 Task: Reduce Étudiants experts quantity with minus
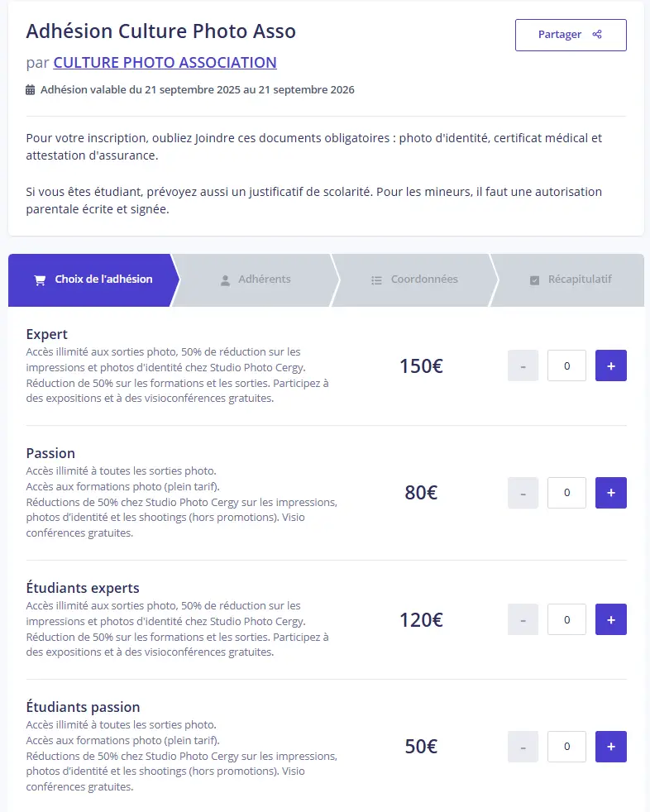coord(523,619)
